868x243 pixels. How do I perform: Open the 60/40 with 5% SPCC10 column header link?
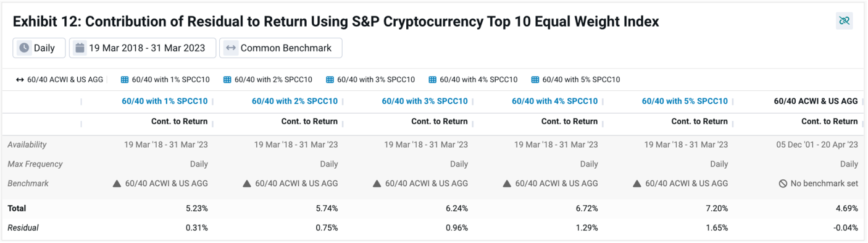[x=685, y=101]
